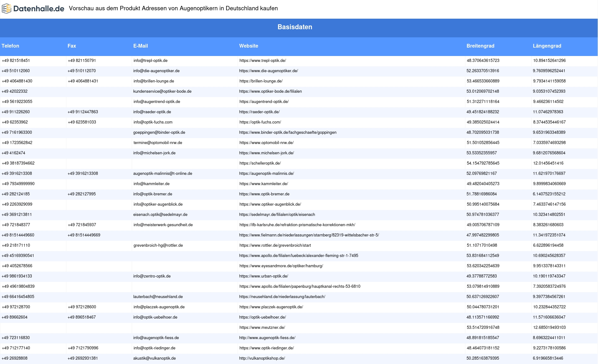This screenshot has width=598, height=364.
Task: Select longitude 6.919665813446
Action: pos(548,358)
